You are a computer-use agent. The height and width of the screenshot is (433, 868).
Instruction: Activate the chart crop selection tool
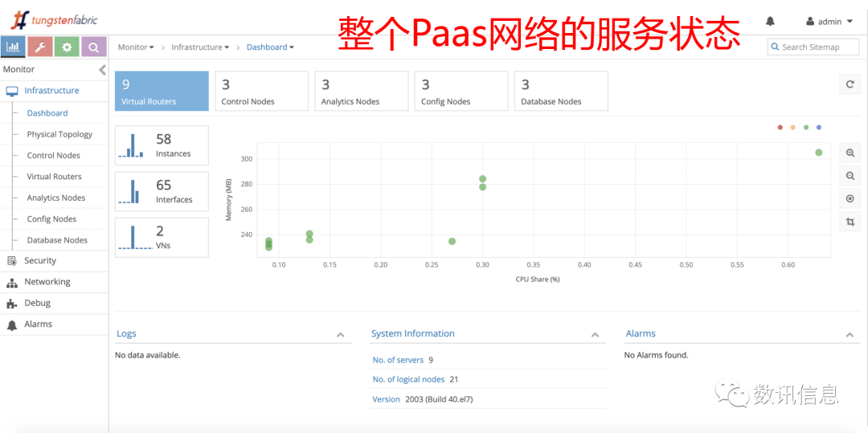[x=850, y=222]
